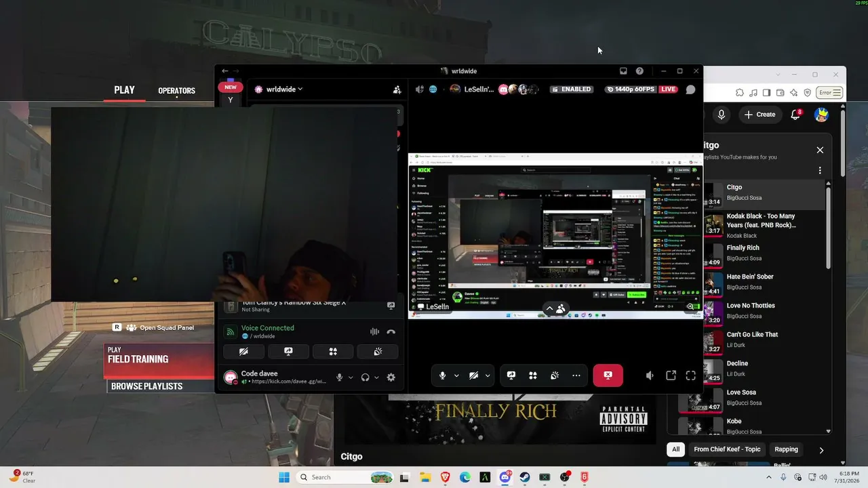Show more filter chips arrow
The width and height of the screenshot is (868, 488).
click(x=821, y=450)
